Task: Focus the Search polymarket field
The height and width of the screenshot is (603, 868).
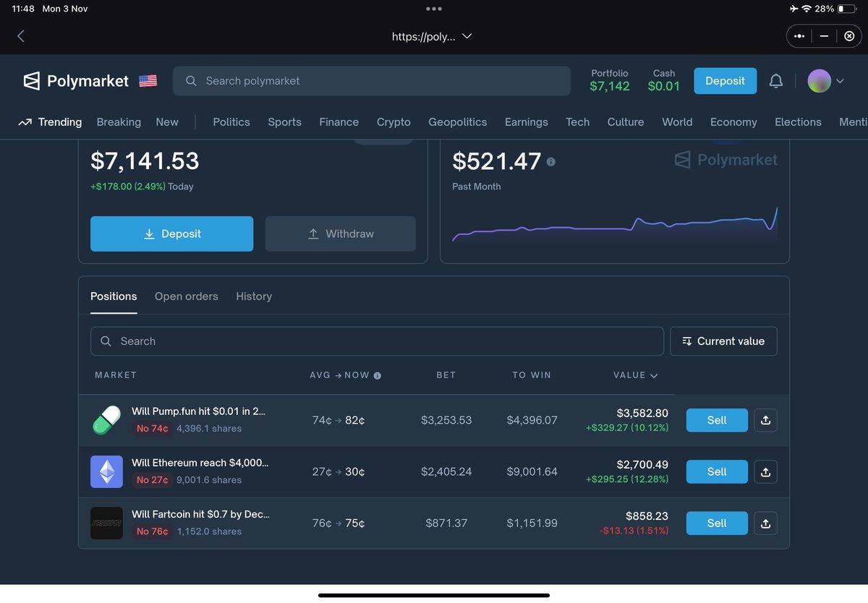Action: pyautogui.click(x=372, y=81)
